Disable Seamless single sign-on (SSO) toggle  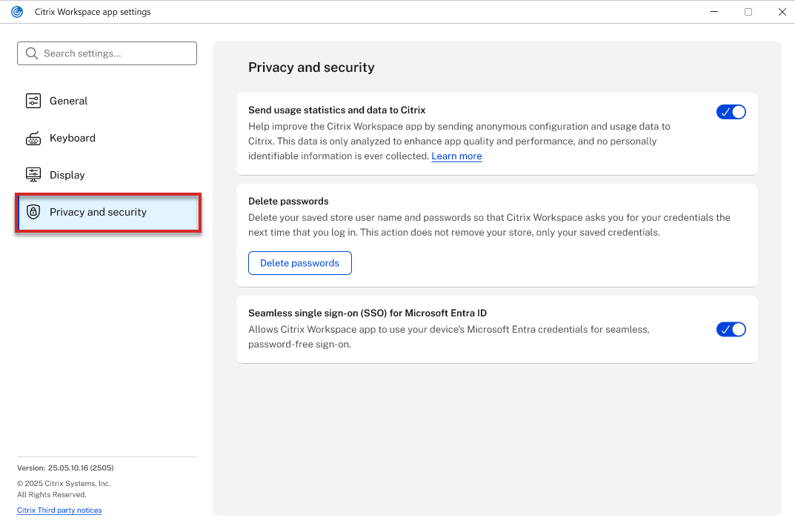click(x=731, y=330)
